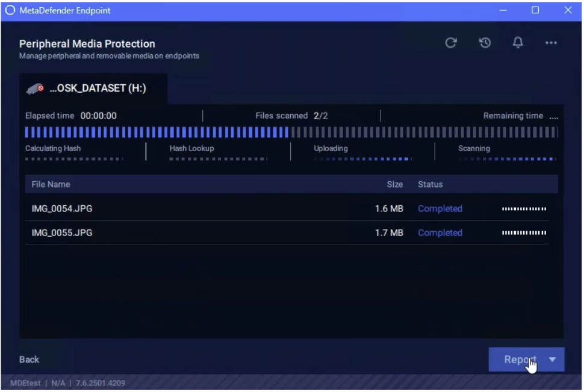This screenshot has height=392, width=584.
Task: Go Back to previous screen
Action: click(29, 359)
